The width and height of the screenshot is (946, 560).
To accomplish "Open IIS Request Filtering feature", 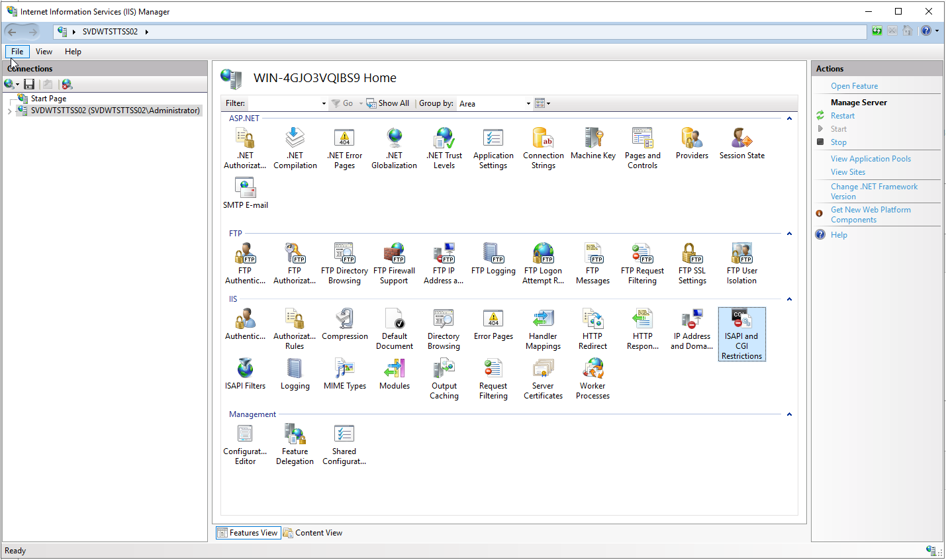I will click(x=493, y=379).
